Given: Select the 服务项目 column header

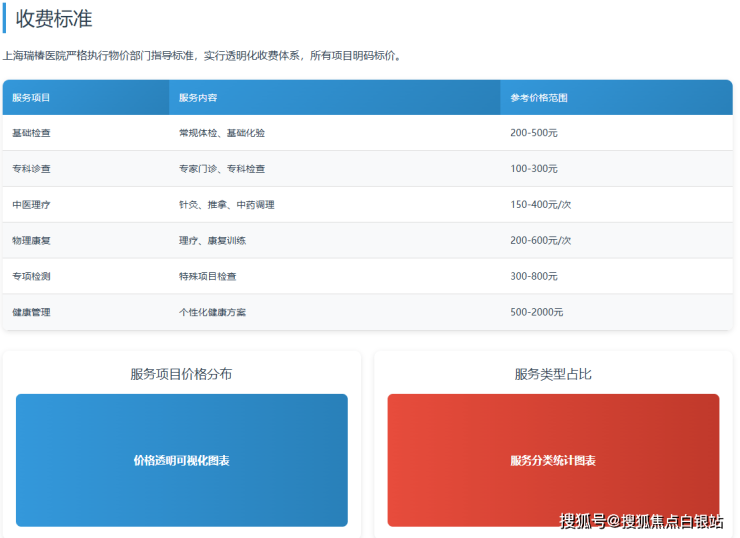Looking at the screenshot, I should coord(31,98).
